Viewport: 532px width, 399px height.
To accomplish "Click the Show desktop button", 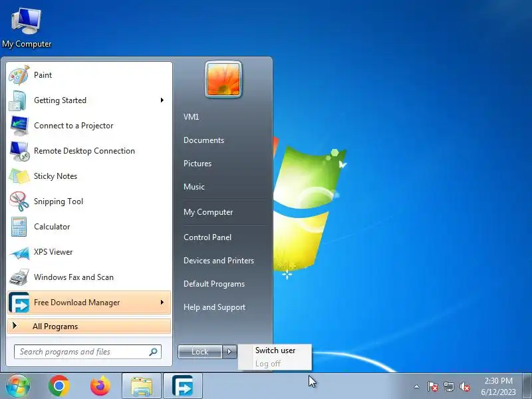I will pos(527,386).
